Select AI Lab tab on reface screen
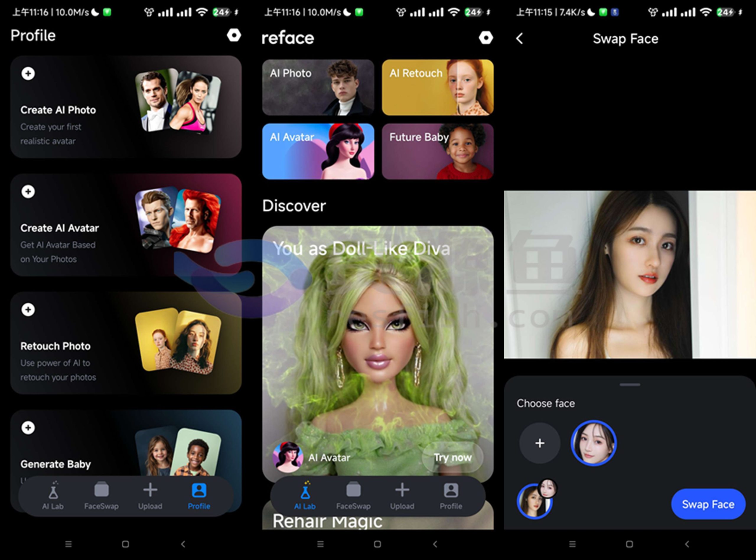 click(x=305, y=496)
